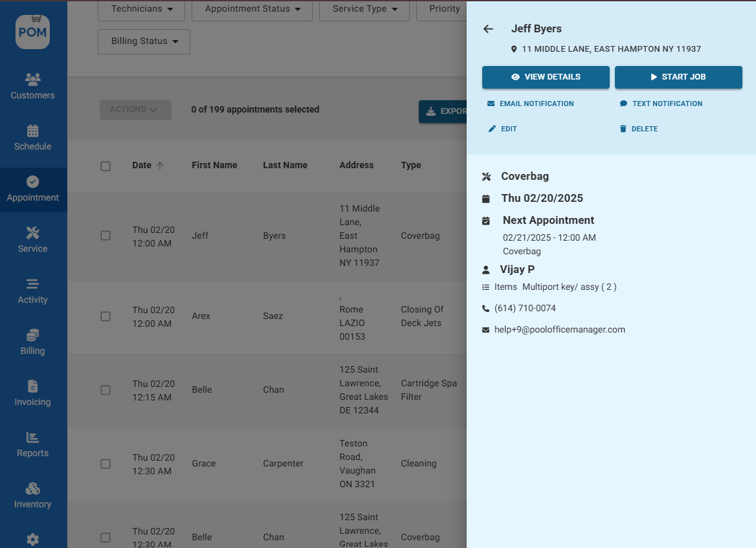The image size is (756, 548).
Task: Click the back arrow beside Jeff Byers
Action: [488, 29]
